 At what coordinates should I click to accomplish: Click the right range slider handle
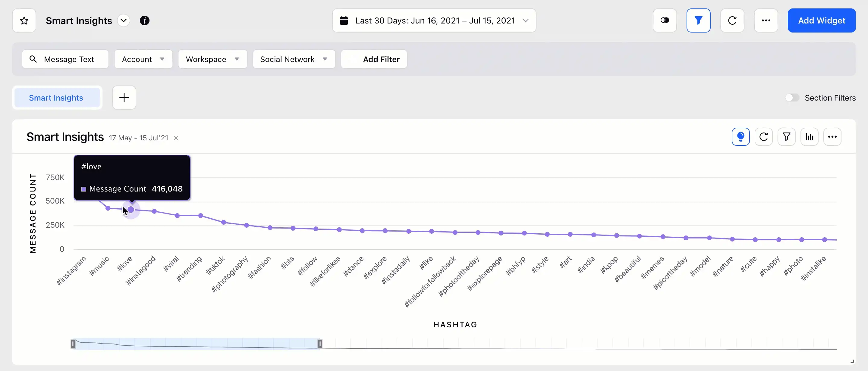(x=319, y=344)
